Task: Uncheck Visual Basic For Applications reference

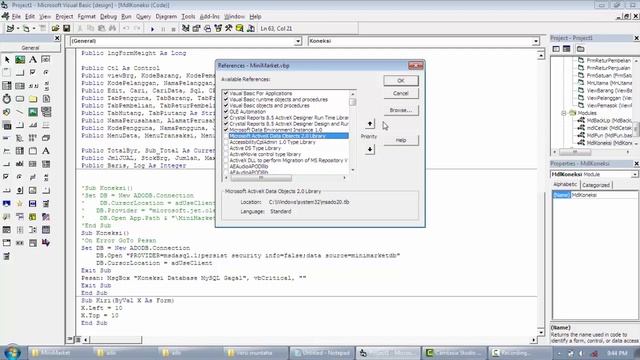Action: [226, 93]
